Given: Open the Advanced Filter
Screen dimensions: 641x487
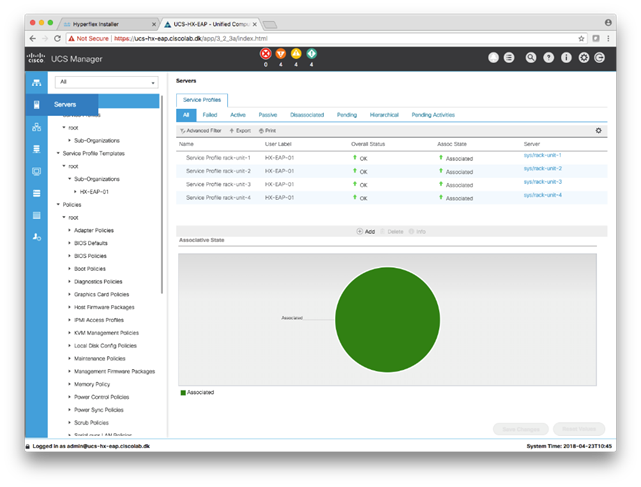Looking at the screenshot, I should (x=201, y=130).
